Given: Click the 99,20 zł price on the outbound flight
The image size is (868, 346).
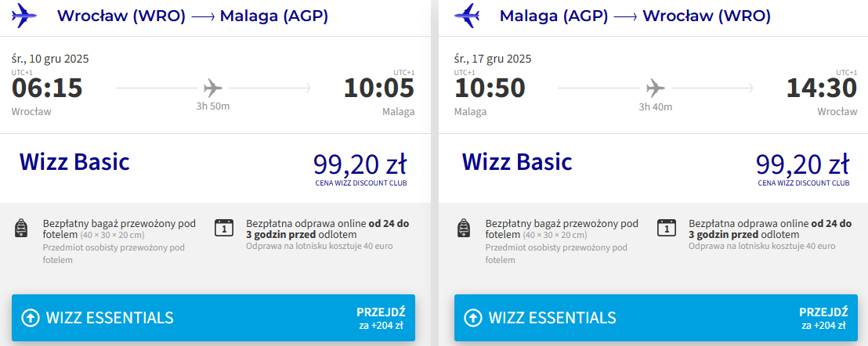Looking at the screenshot, I should click(360, 164).
